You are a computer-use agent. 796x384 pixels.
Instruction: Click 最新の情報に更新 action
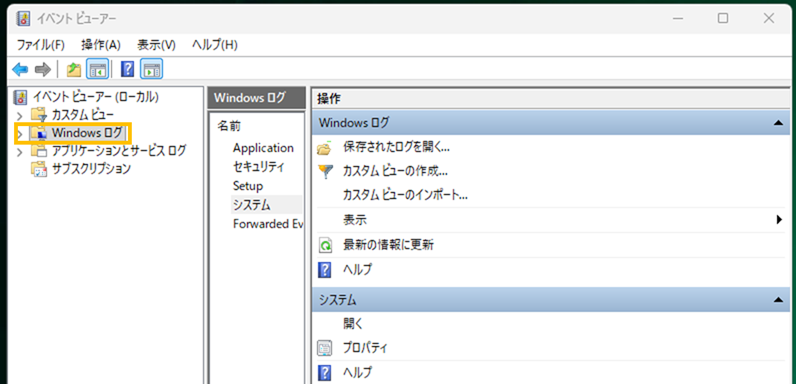click(x=389, y=245)
